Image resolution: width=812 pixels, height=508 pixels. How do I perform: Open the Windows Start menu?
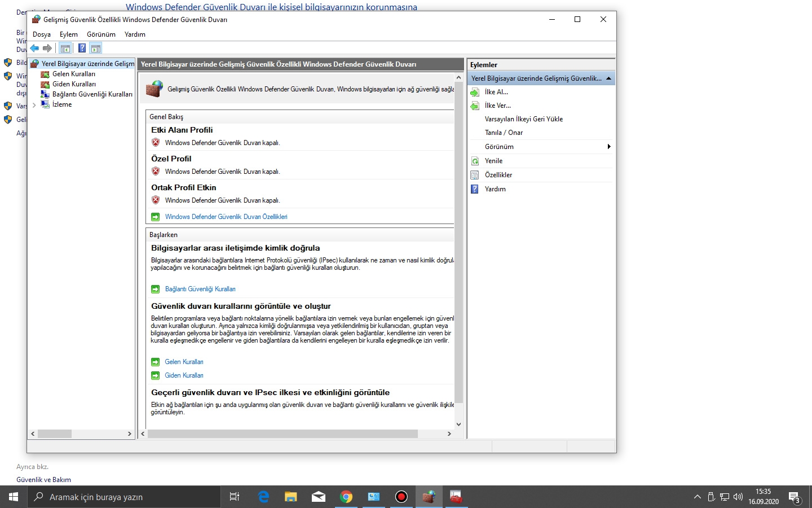[x=14, y=497]
